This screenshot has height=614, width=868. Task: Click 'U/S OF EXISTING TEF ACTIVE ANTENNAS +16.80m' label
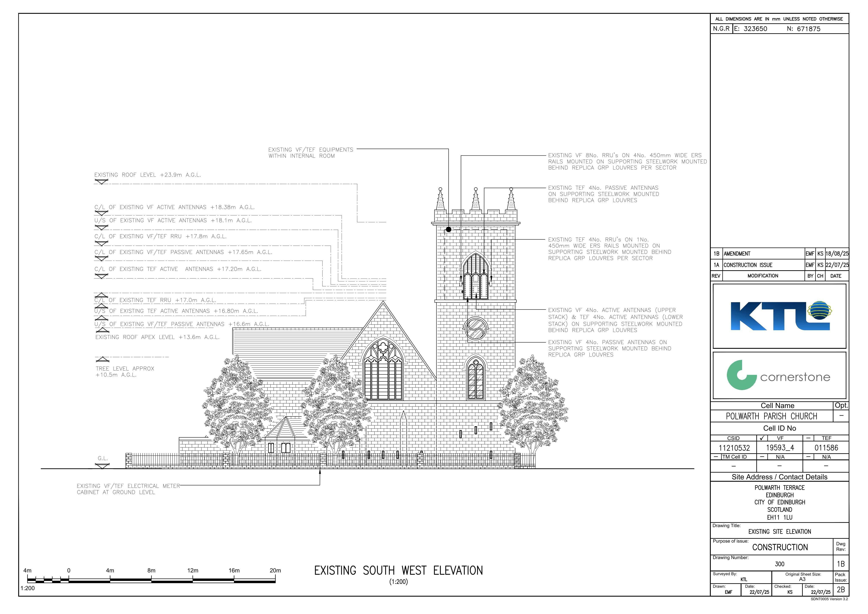(x=176, y=311)
